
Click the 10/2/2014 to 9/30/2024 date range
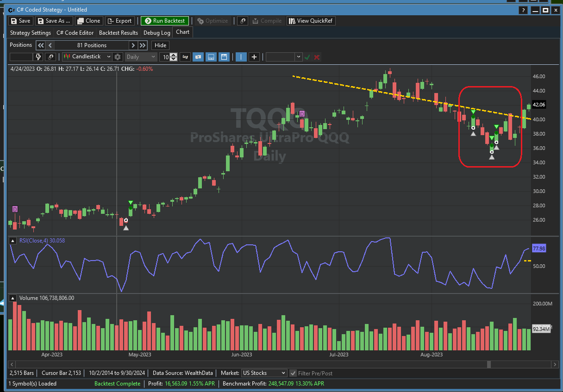(x=116, y=373)
